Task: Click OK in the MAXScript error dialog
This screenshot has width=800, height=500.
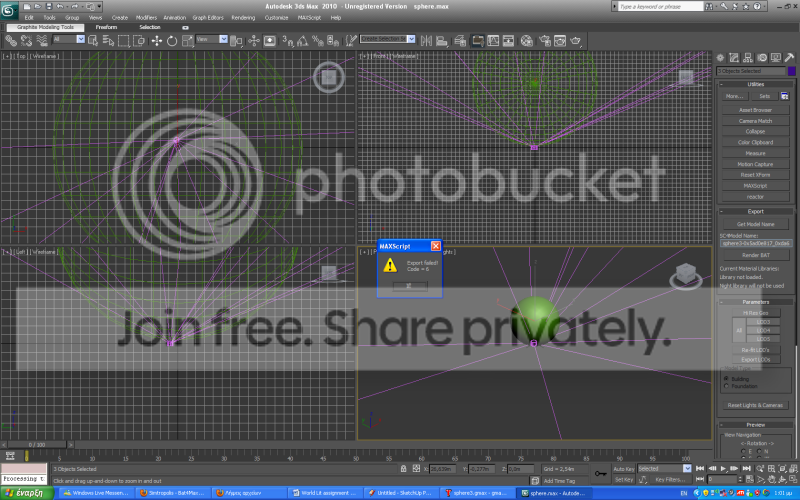Action: pyautogui.click(x=410, y=286)
